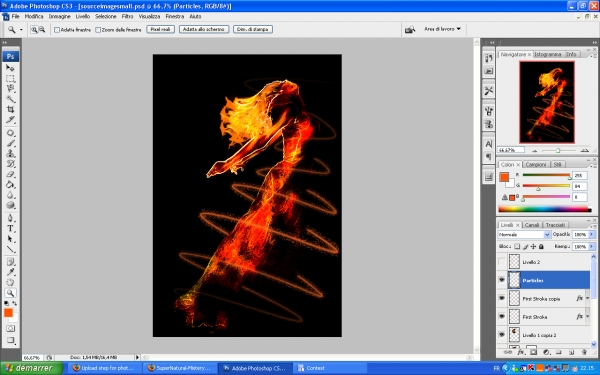Click the add layer style fx icon

tap(520, 352)
